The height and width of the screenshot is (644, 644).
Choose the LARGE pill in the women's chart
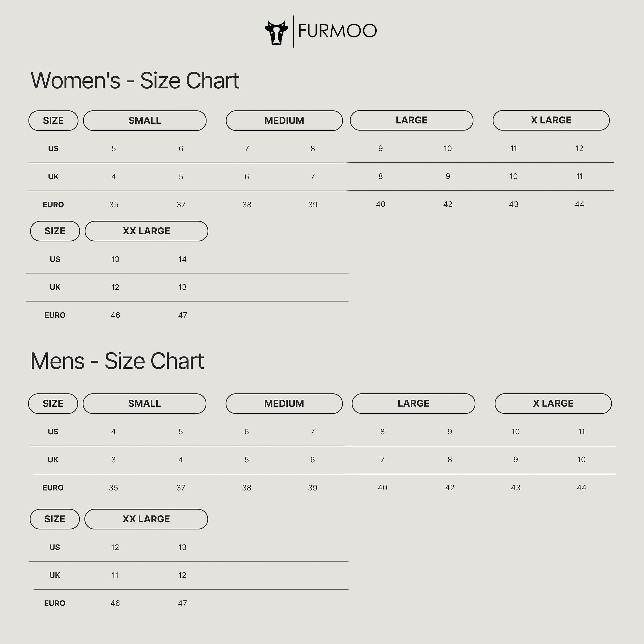[411, 120]
